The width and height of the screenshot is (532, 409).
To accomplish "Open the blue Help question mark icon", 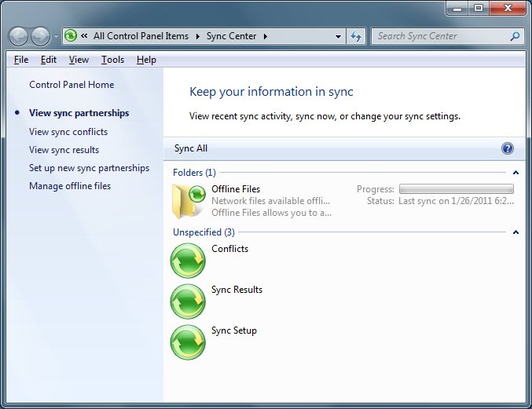I will [x=507, y=148].
